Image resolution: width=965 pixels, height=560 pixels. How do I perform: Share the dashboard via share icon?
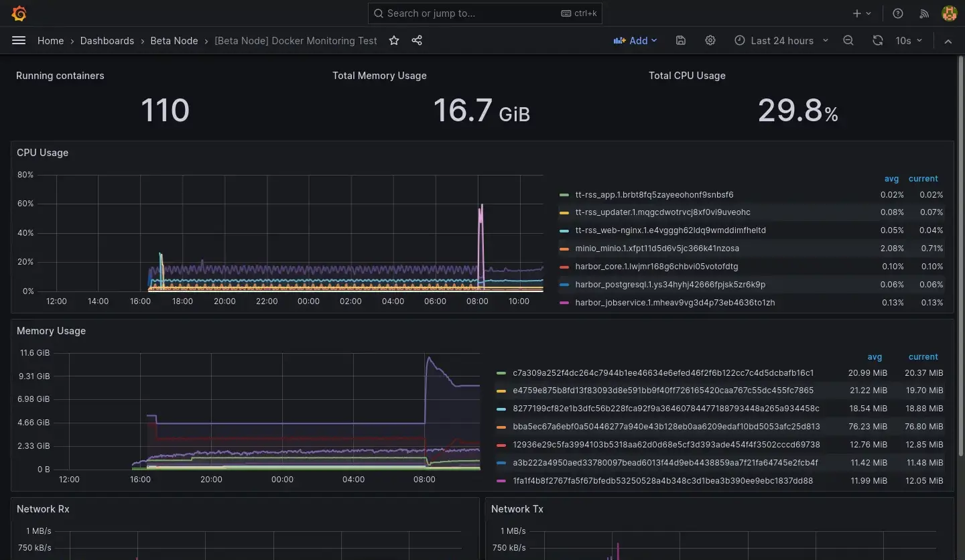click(x=417, y=41)
